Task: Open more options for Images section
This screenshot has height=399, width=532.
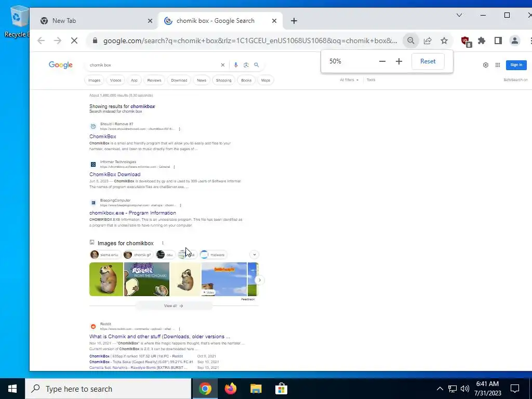Action: [x=163, y=243]
